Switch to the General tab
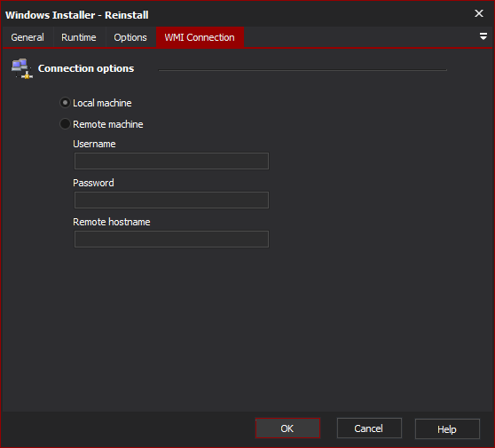495x448 pixels. [27, 37]
